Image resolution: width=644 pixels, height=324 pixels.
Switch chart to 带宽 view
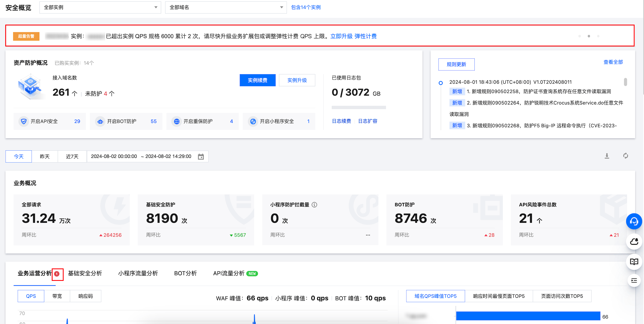[57, 296]
